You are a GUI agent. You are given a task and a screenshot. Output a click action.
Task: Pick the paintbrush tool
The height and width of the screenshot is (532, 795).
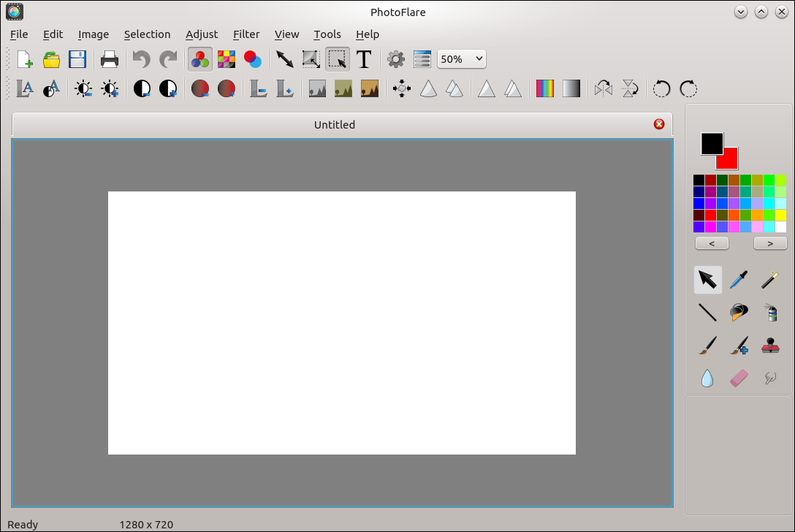click(707, 346)
